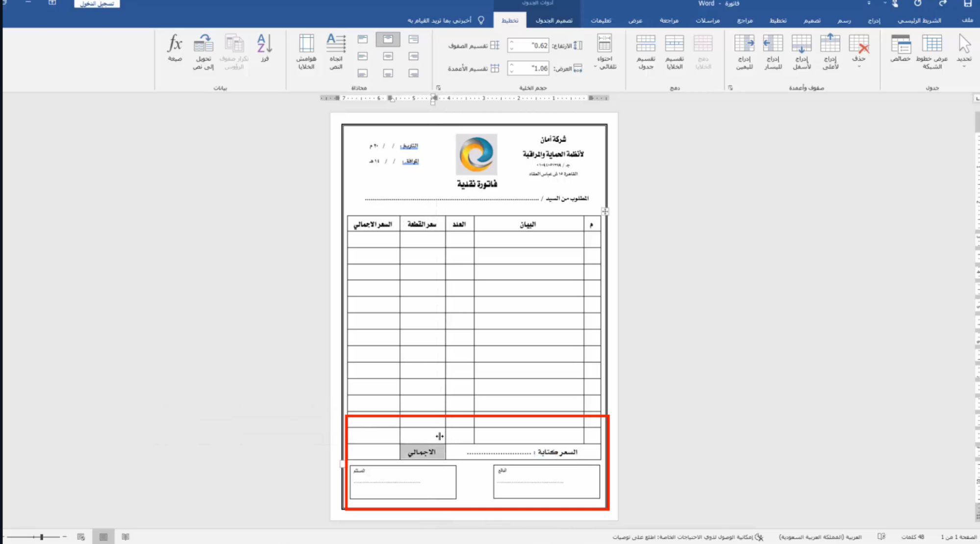Screen dimensions: 980x544
Task: Adjust the zoom slider in status bar
Action: 42,536
